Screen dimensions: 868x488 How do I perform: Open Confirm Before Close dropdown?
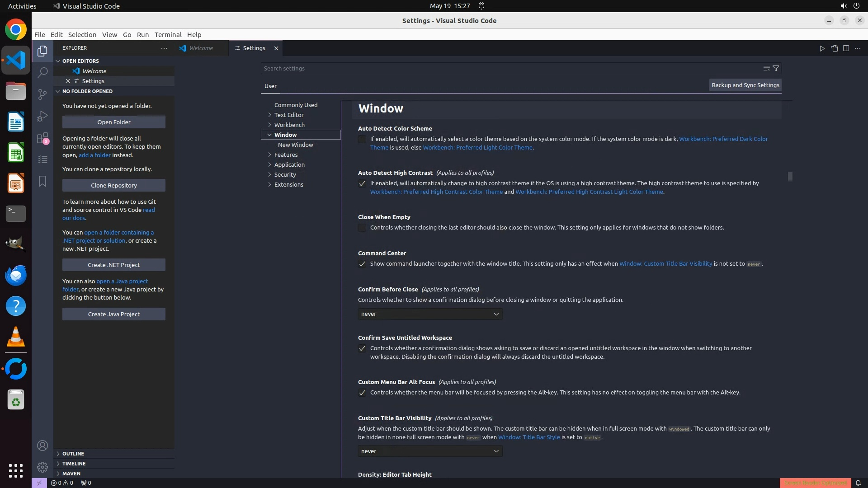click(x=430, y=314)
